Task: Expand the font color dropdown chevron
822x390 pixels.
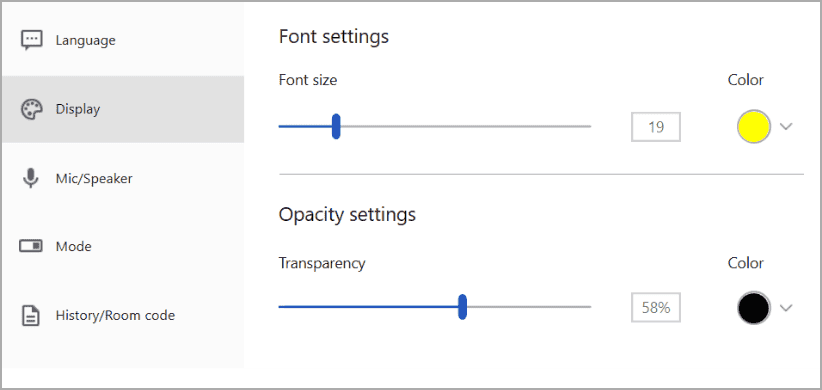Action: pos(785,126)
